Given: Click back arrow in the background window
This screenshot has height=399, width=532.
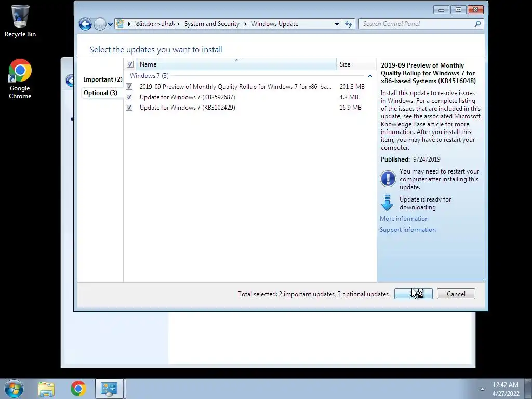Looking at the screenshot, I should click(69, 81).
